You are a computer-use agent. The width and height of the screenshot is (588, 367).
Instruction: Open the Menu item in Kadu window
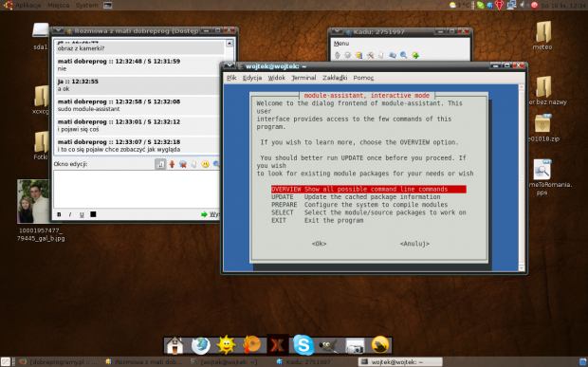coord(341,44)
